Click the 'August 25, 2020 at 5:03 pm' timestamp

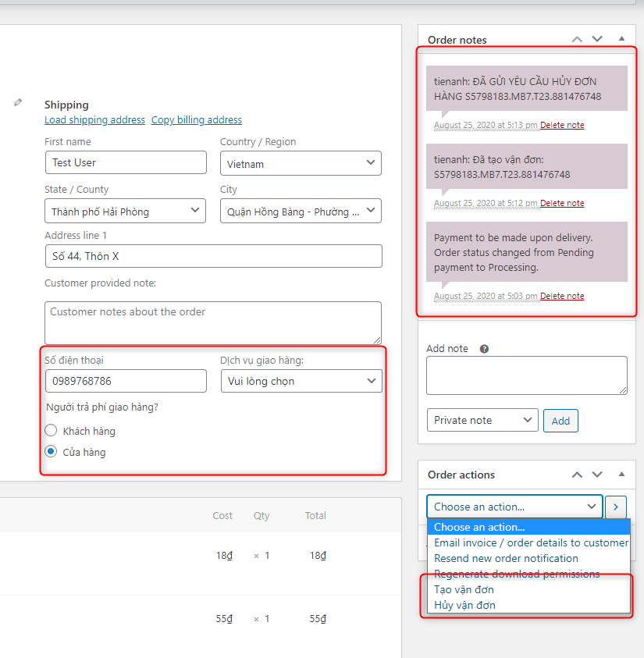click(x=486, y=297)
